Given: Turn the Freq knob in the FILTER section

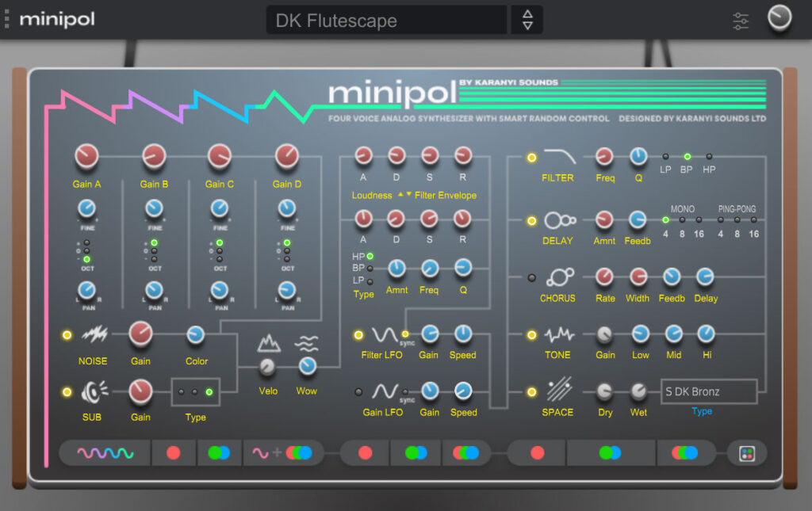Looking at the screenshot, I should click(x=604, y=156).
